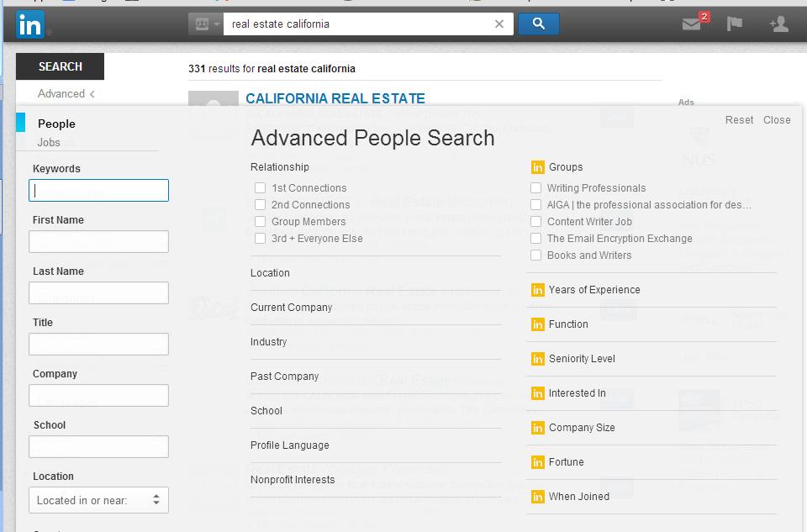Click the blue magnifier search button
The width and height of the screenshot is (807, 532).
pos(538,24)
